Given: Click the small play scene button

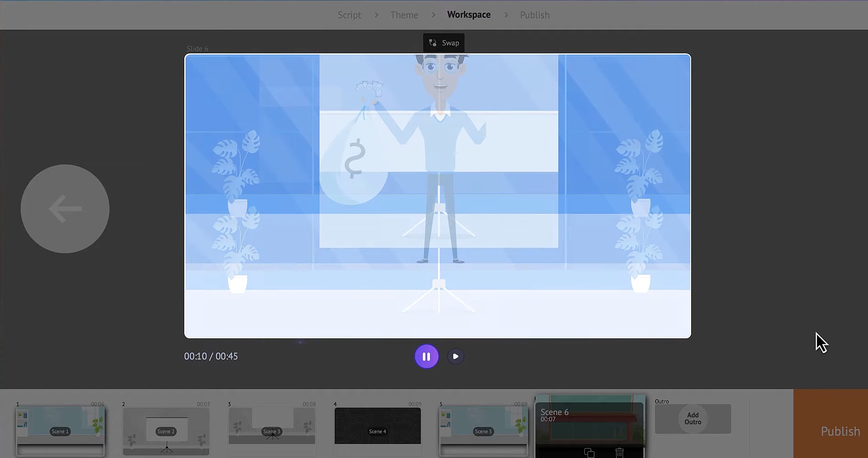Looking at the screenshot, I should tap(456, 357).
